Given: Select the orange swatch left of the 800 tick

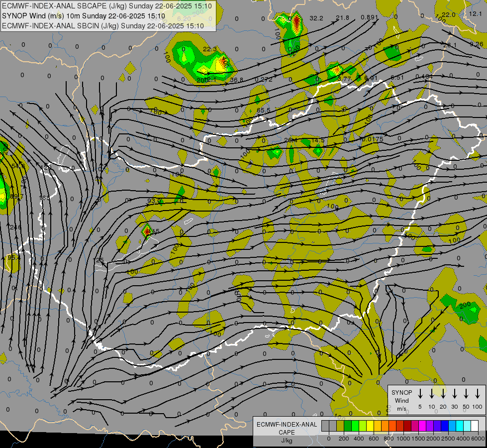Looking at the screenshot, I should pyautogui.click(x=385, y=426).
